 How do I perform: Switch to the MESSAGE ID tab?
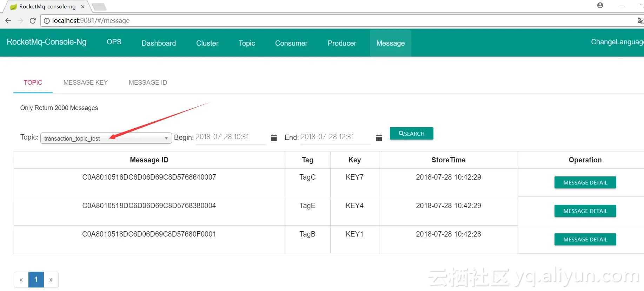148,83
